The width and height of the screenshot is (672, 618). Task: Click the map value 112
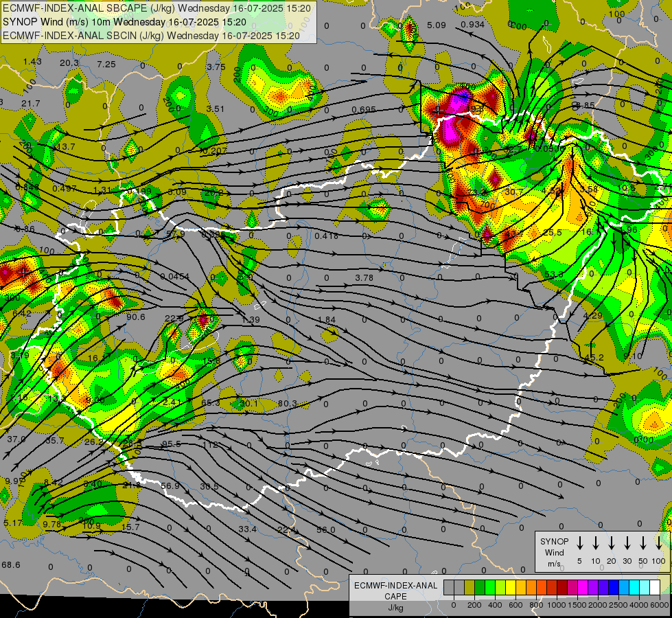pyautogui.click(x=211, y=445)
